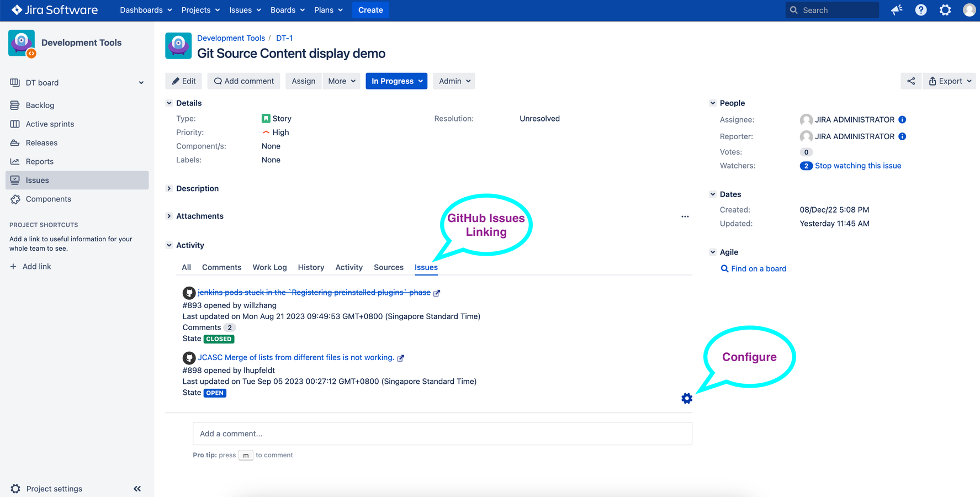Open the Plans dropdown menu
The image size is (980, 497).
pos(329,10)
